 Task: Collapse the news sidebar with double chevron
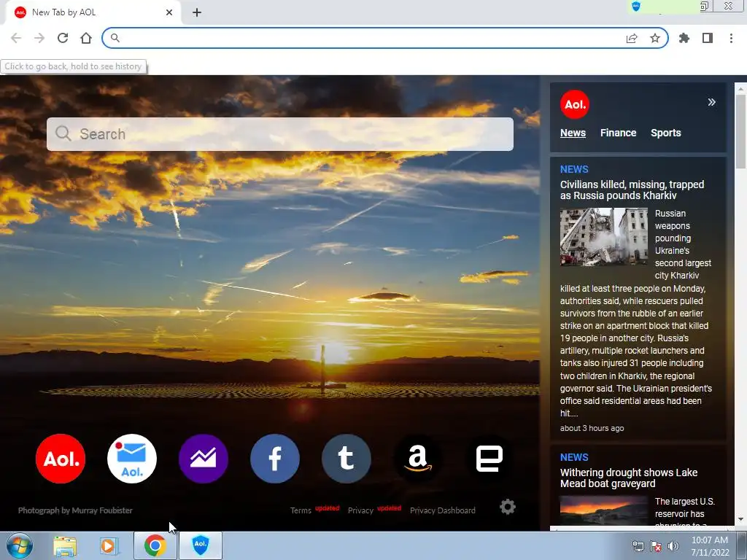[711, 102]
